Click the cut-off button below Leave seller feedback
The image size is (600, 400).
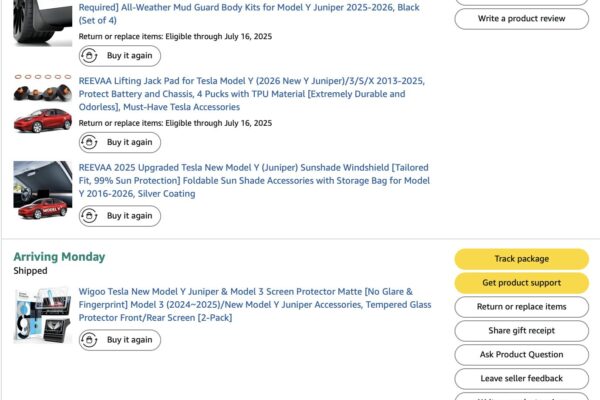[521, 396]
